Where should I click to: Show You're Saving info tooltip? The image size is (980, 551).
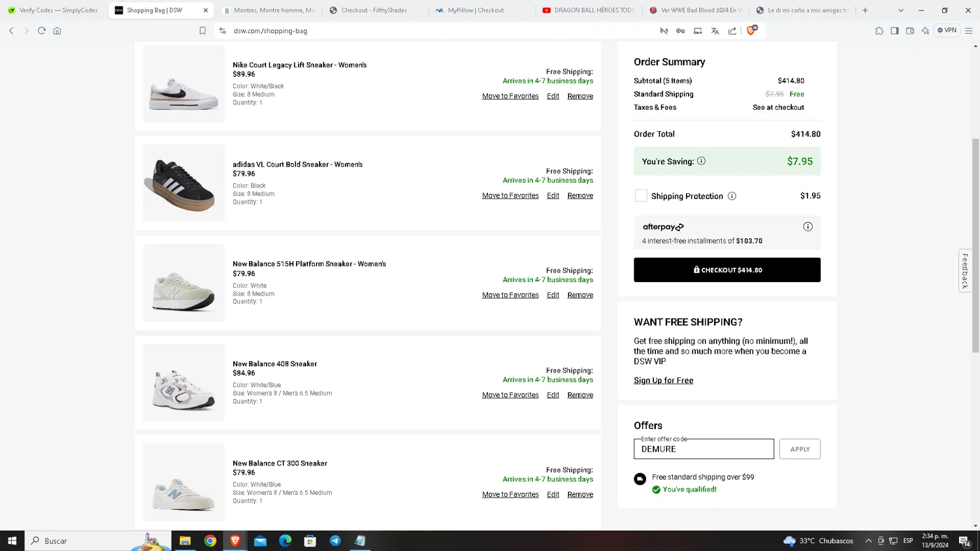pos(701,161)
